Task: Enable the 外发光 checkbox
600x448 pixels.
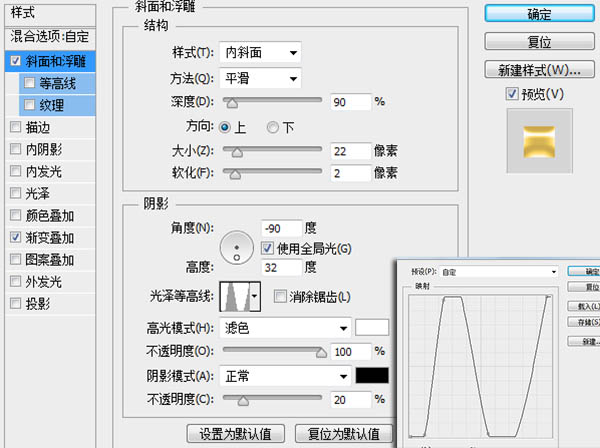Action: coord(16,282)
